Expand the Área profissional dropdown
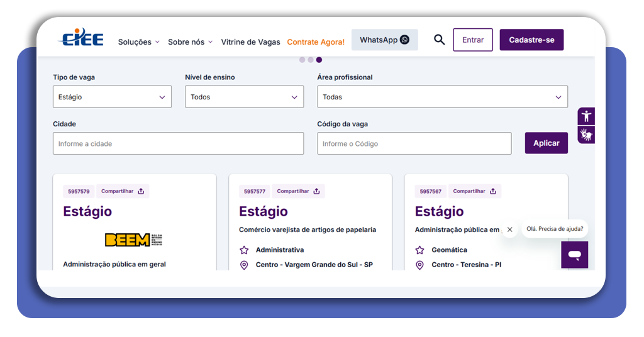Image resolution: width=644 pixels, height=337 pixels. (442, 97)
